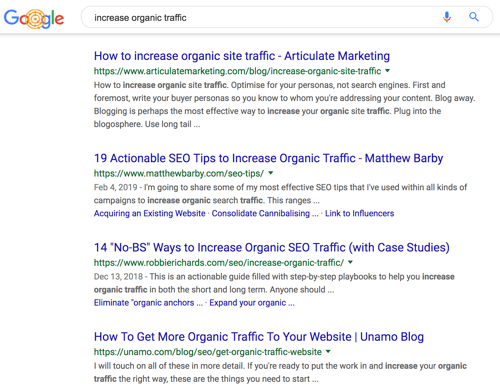Click the magnifying glass search icon

coord(474,17)
